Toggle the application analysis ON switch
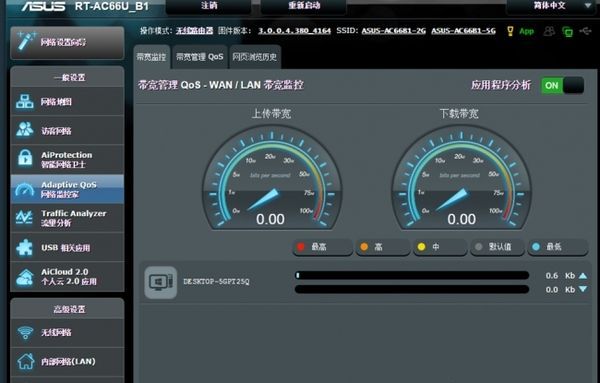The width and height of the screenshot is (600, 383). click(x=562, y=85)
